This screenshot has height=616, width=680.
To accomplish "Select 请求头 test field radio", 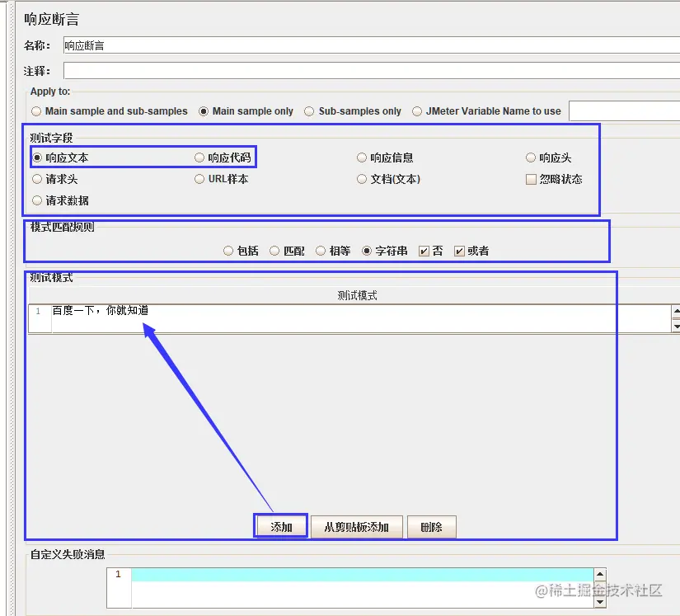I will [37, 179].
